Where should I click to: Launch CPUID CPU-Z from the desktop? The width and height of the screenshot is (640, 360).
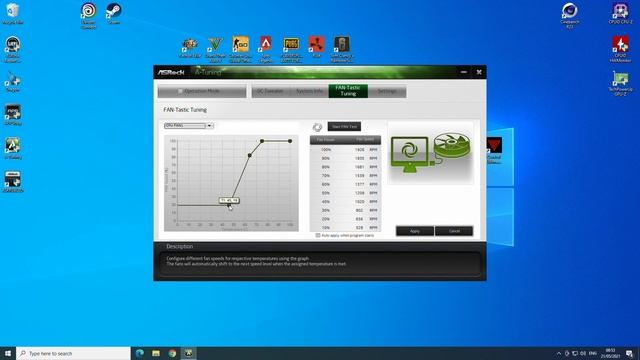(620, 13)
